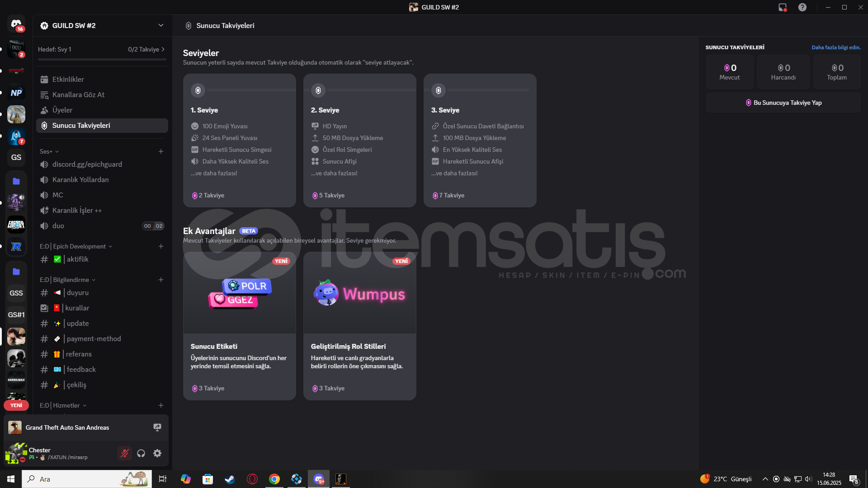This screenshot has height=488, width=868.
Task: Collapse the E:D | Bilgilendirme category
Action: [x=67, y=280]
